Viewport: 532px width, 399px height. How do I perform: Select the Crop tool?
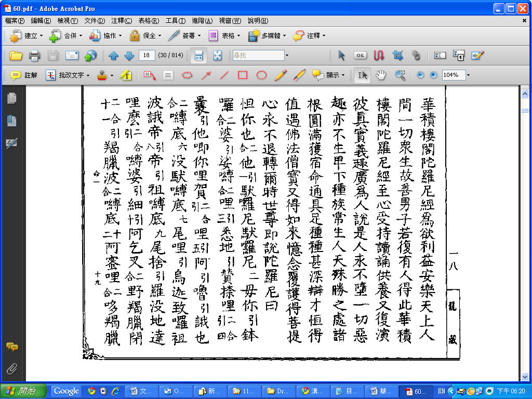coord(398,55)
